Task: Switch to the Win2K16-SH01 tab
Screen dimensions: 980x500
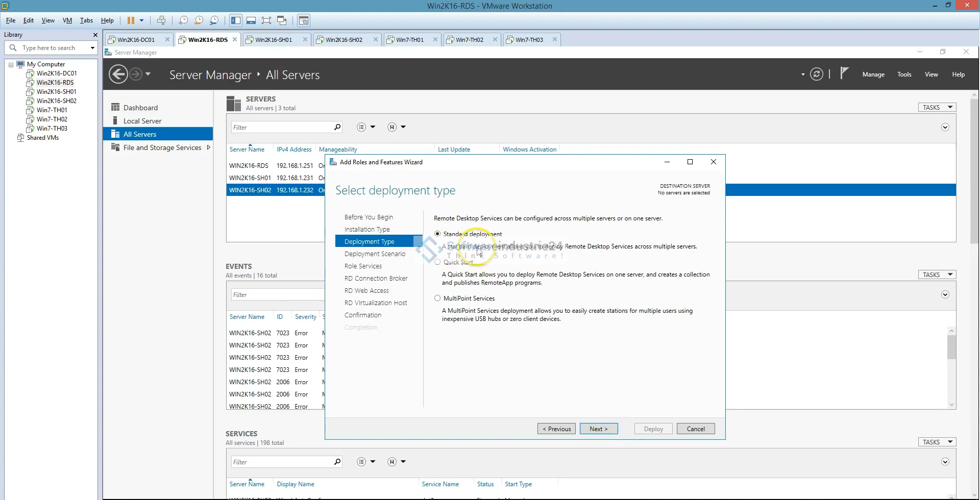Action: (274, 40)
